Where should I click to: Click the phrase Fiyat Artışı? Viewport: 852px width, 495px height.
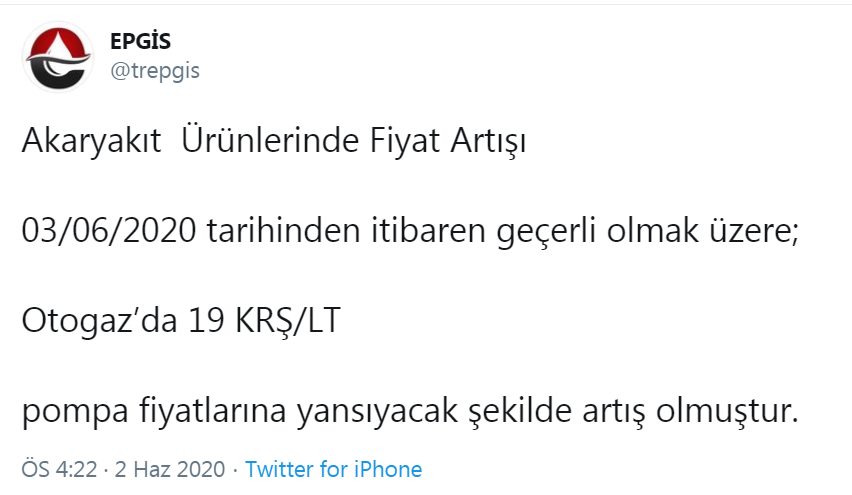(x=448, y=141)
